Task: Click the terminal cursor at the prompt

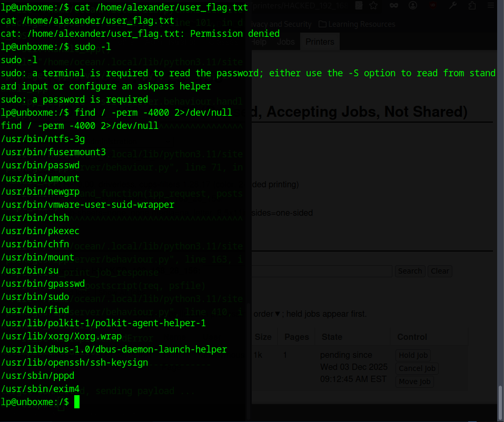Action: coord(77,402)
